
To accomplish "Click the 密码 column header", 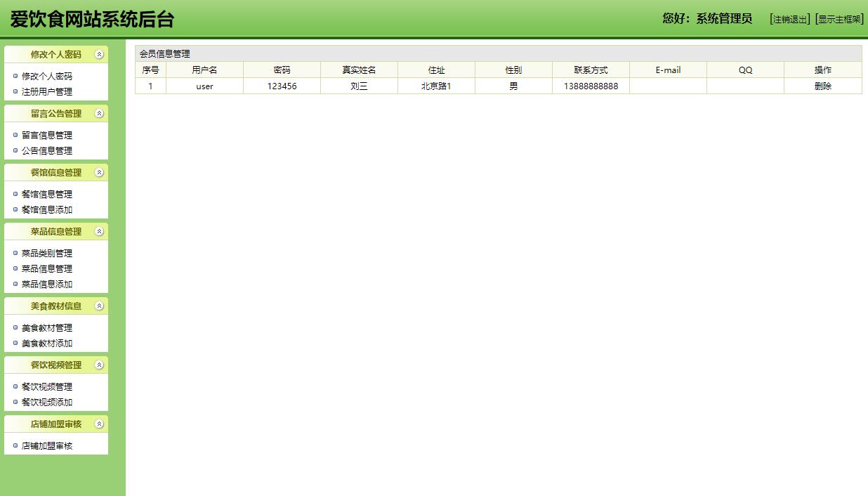I will pyautogui.click(x=282, y=70).
